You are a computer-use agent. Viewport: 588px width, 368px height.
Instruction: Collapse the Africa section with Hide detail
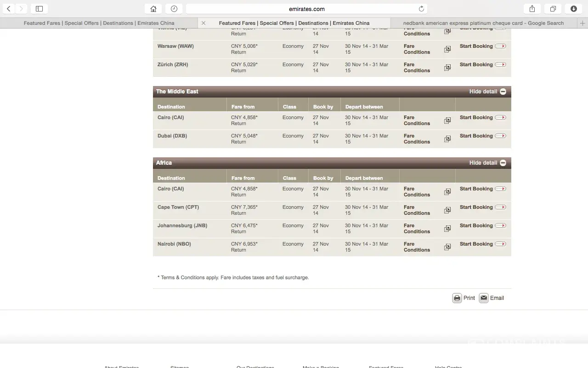click(x=487, y=163)
